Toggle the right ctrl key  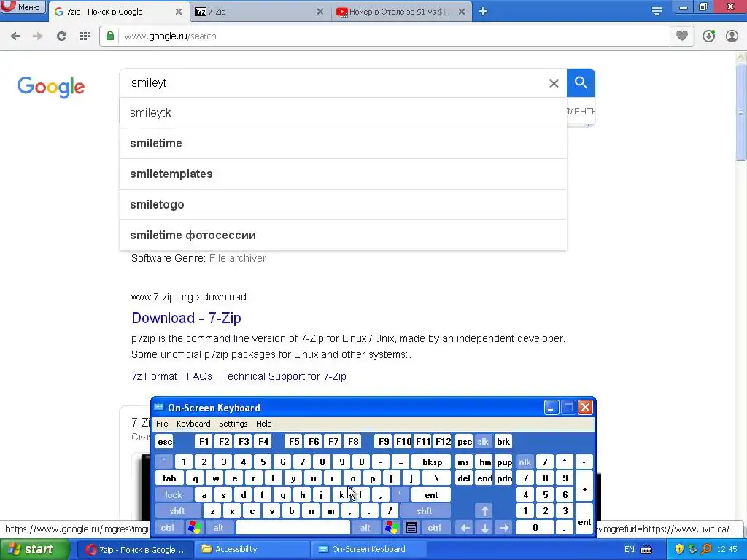click(x=434, y=528)
